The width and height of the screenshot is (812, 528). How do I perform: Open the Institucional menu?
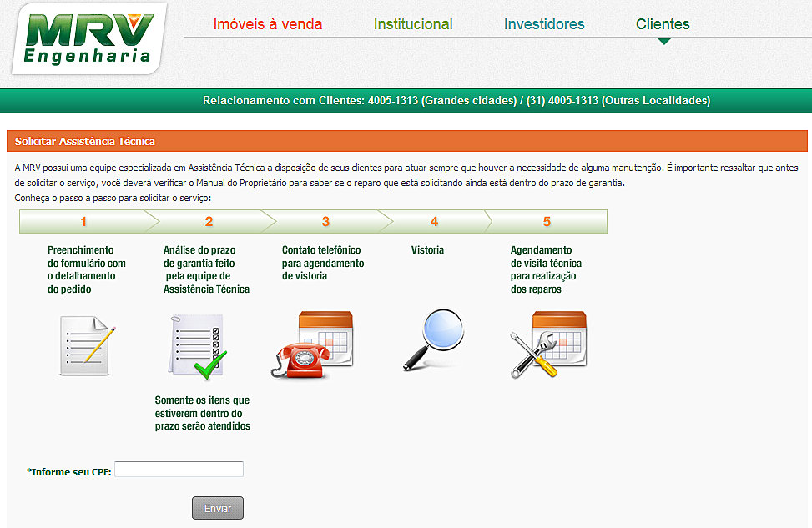[x=413, y=24]
